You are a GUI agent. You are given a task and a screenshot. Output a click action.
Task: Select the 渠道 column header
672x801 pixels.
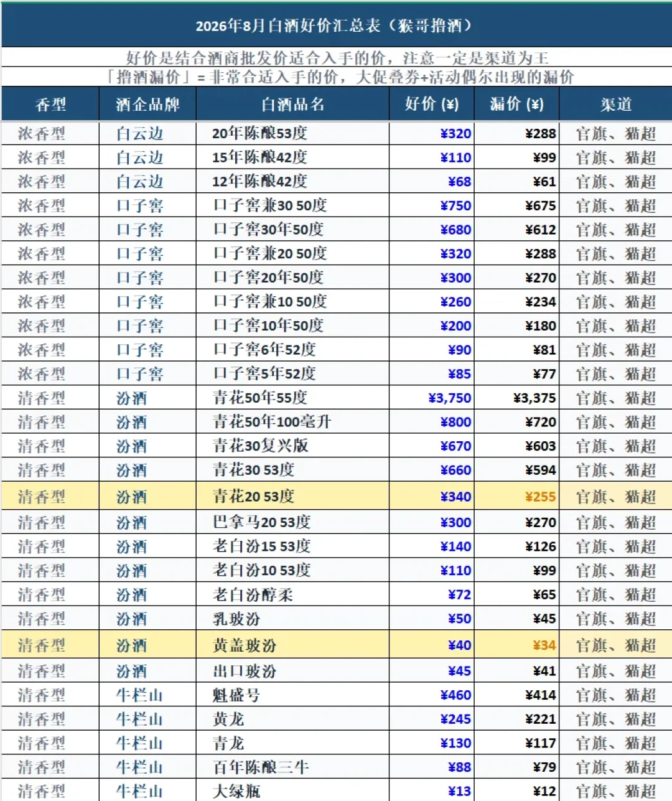pos(616,104)
